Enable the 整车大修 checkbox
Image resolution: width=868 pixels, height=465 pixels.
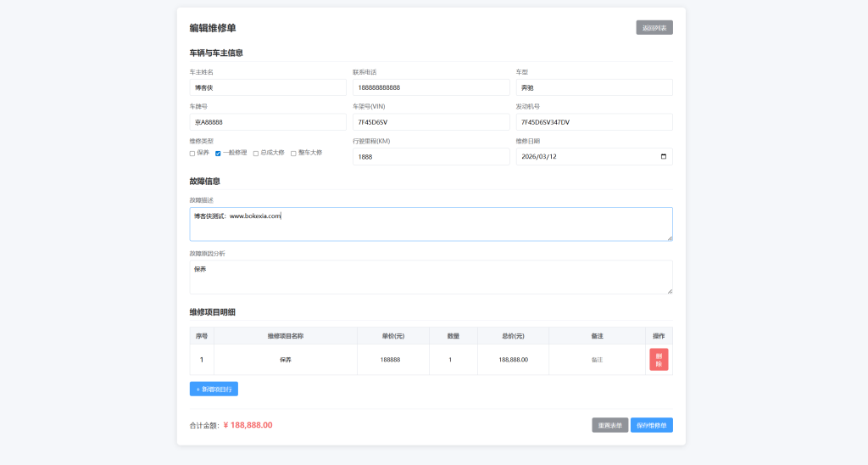click(293, 154)
